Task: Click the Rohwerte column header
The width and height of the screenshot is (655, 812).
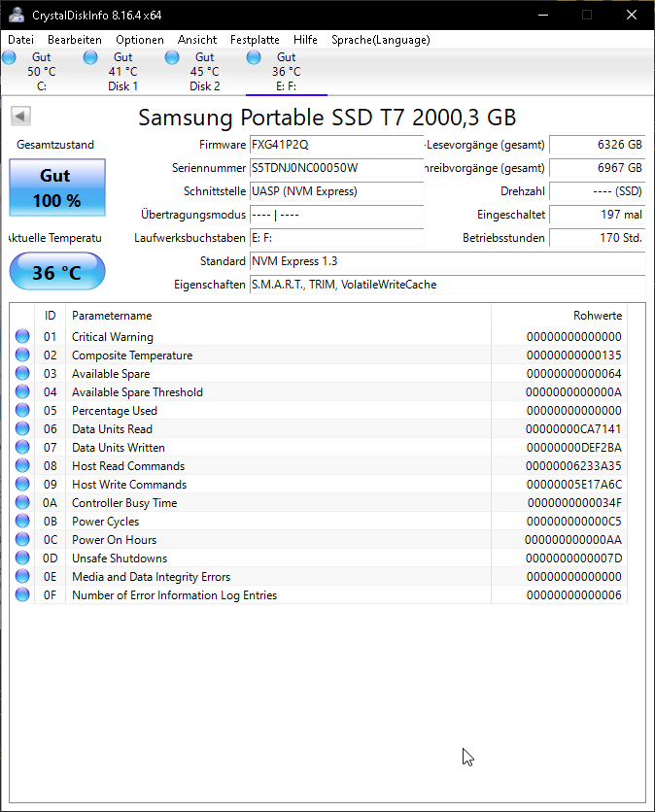Action: tap(559, 316)
